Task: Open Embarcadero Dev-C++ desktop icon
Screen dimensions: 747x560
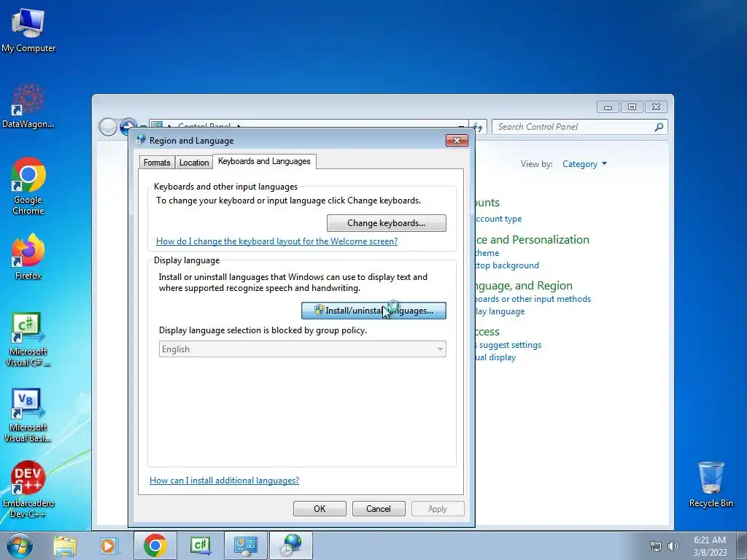Action: [x=28, y=489]
